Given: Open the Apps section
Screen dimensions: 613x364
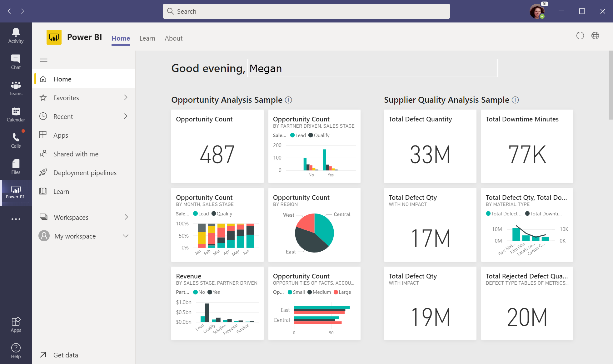Looking at the screenshot, I should pos(60,135).
